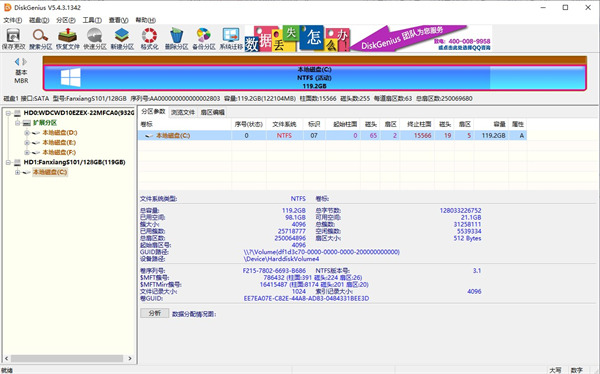Expand the 本地磁盘(C:) tree node under HD1

[17, 172]
